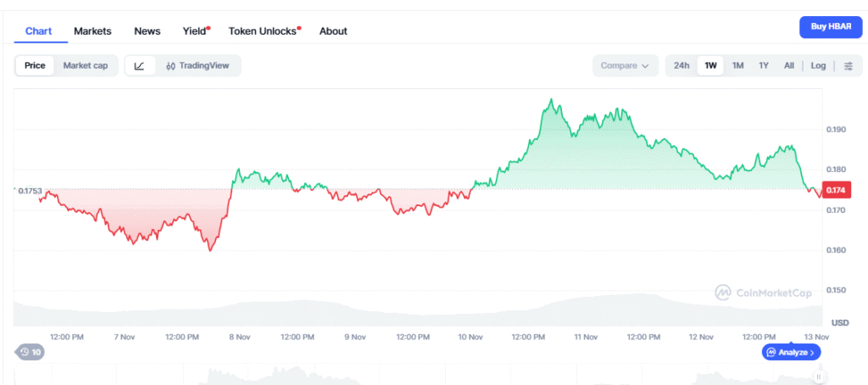
Task: Click the bottom time range navigator strip
Action: [424, 375]
